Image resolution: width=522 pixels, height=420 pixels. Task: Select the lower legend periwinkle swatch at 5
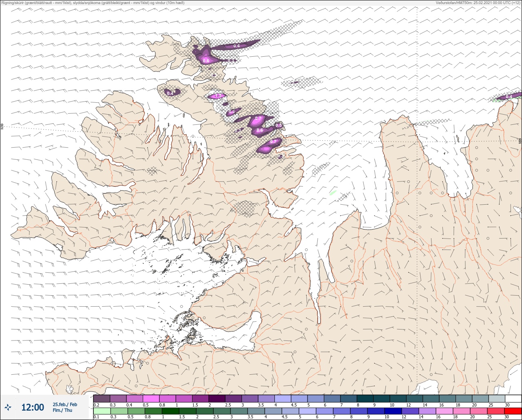307,411
